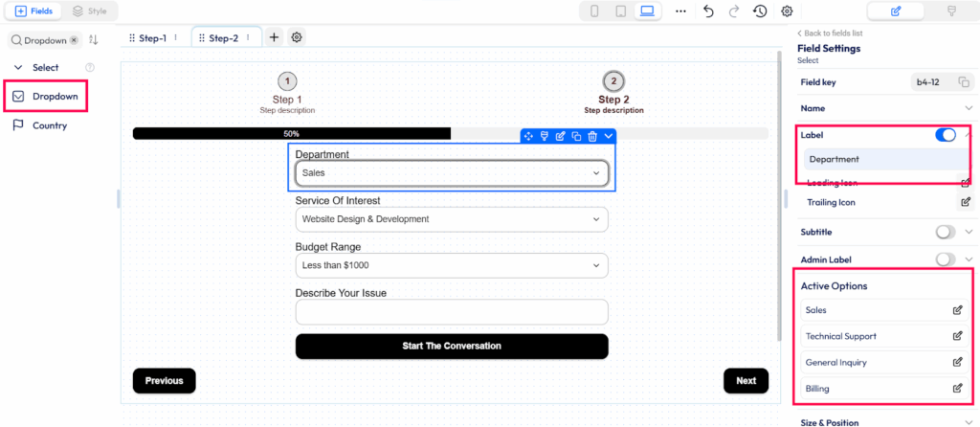The width and height of the screenshot is (980, 427).
Task: Add a Dropdown field from sidebar
Action: coord(46,97)
